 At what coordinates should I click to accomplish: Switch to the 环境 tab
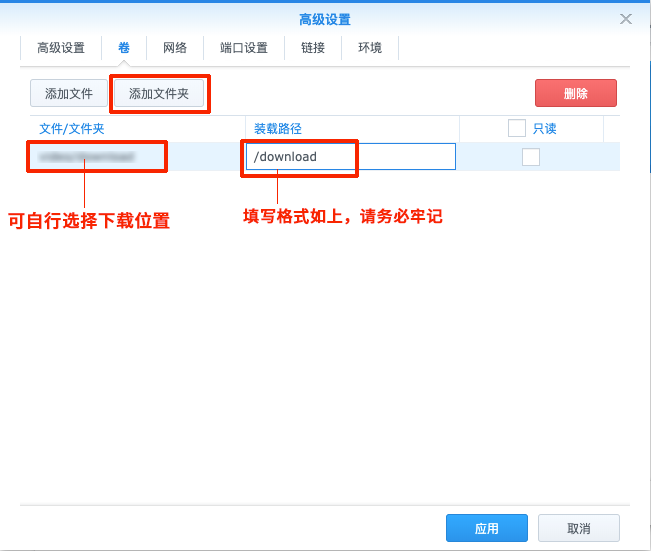370,48
